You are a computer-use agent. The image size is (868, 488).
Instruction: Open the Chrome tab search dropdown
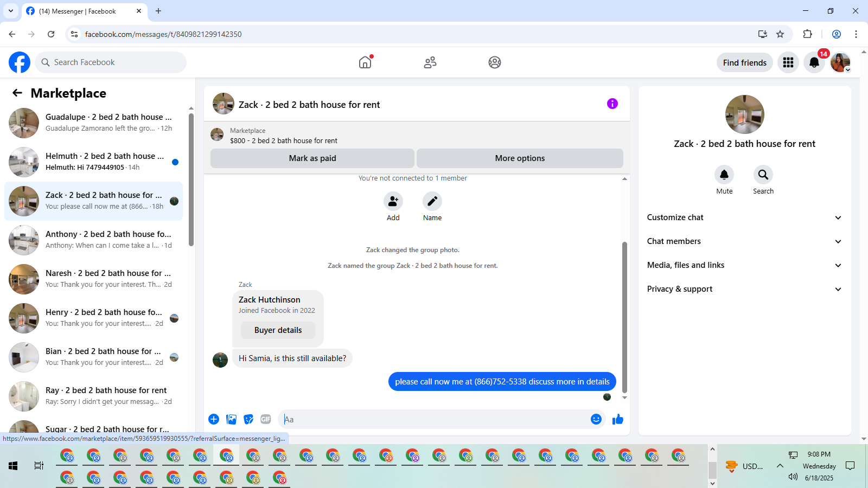(11, 11)
